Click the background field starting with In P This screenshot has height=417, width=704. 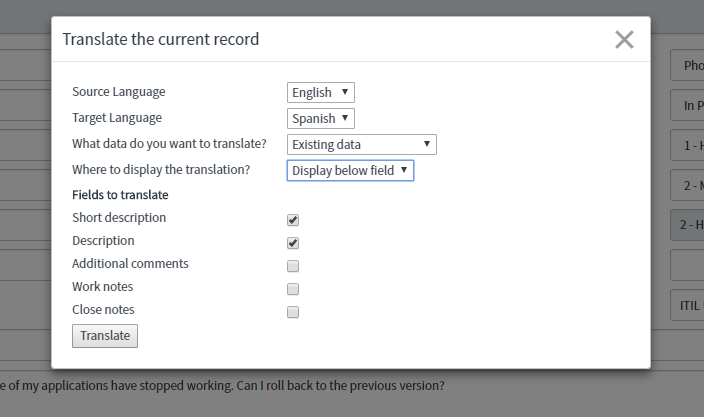[x=688, y=105]
